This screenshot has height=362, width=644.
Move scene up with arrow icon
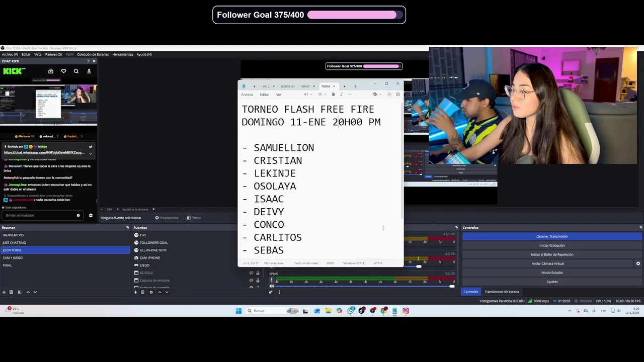coord(28,292)
